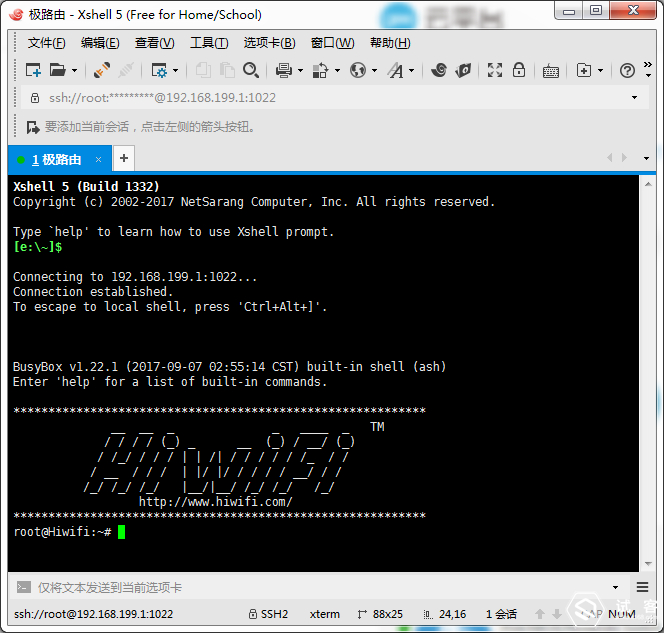Open the 工具(T) menu
The image size is (664, 633).
click(x=209, y=43)
